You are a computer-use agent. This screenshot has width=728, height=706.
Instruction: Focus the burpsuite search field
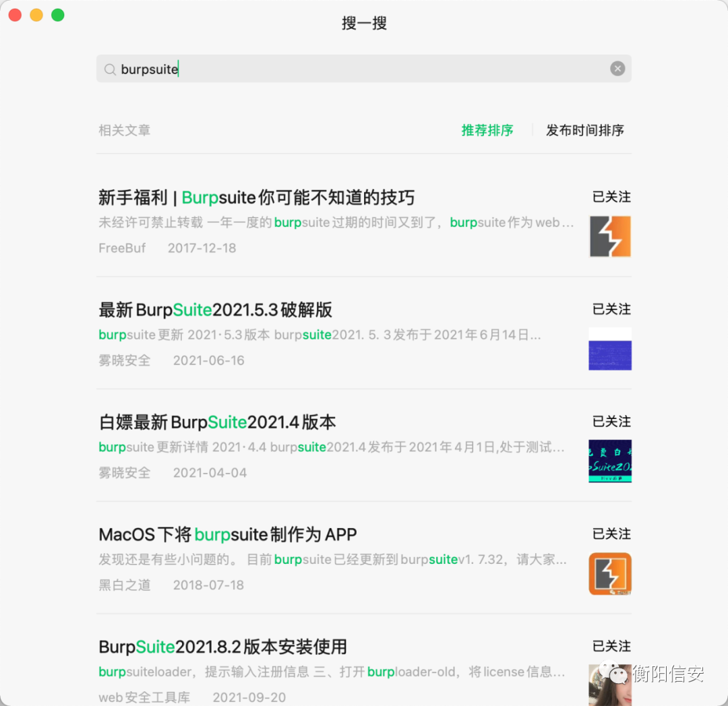coord(363,69)
